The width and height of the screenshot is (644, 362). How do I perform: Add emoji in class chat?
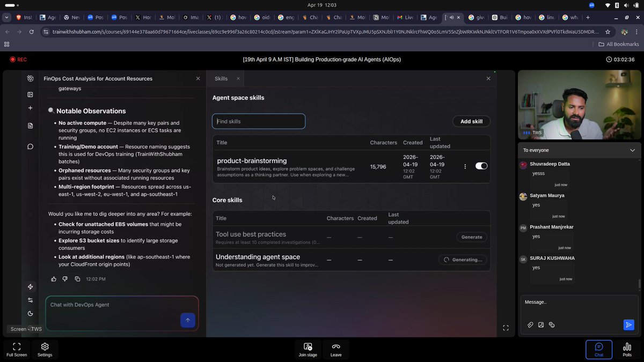pyautogui.click(x=552, y=324)
